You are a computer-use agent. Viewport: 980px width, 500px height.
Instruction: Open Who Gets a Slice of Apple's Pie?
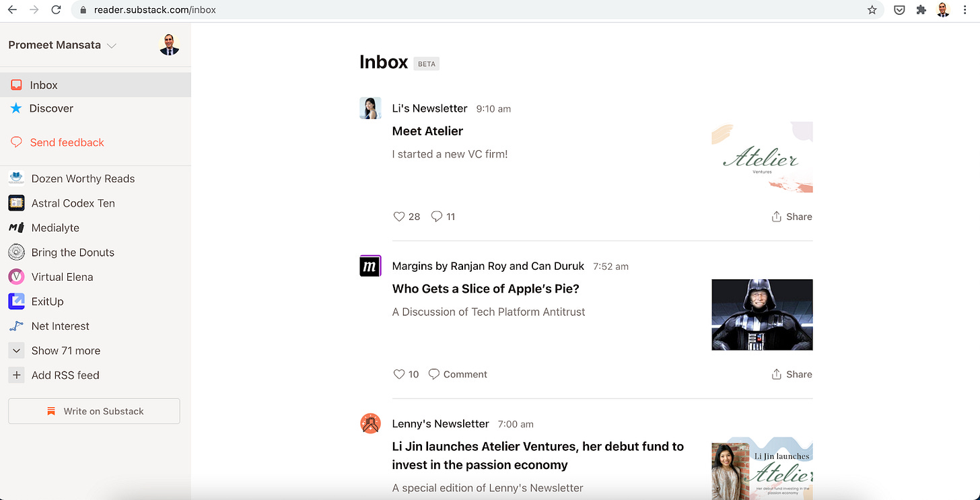[485, 289]
